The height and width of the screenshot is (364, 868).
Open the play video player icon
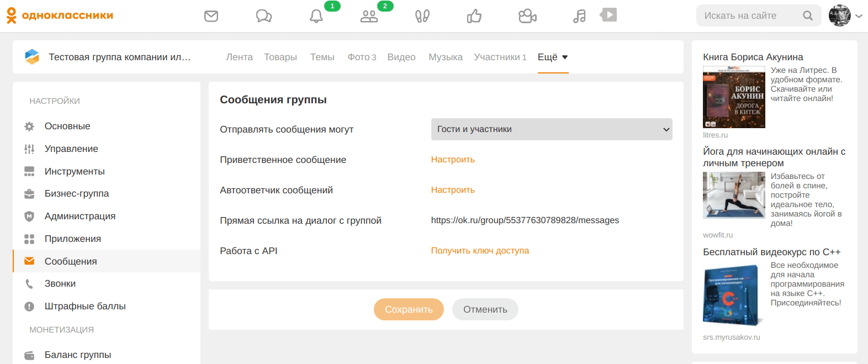[x=608, y=15]
